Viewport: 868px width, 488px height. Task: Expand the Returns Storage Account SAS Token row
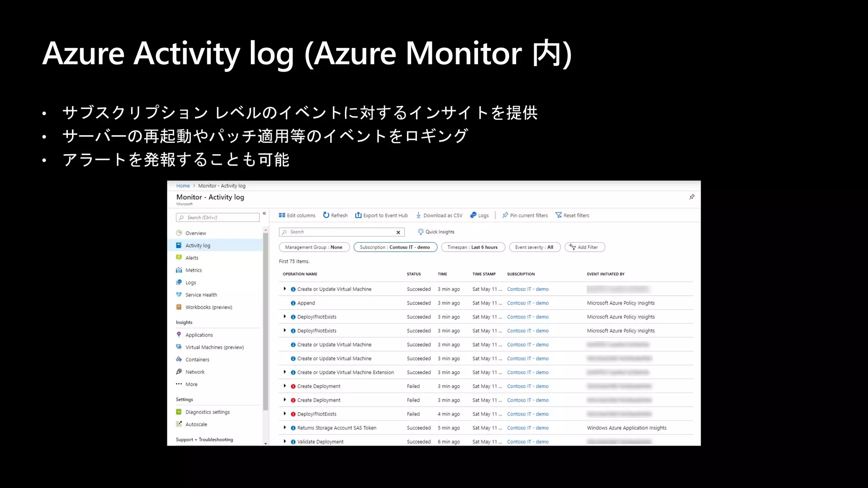285,427
